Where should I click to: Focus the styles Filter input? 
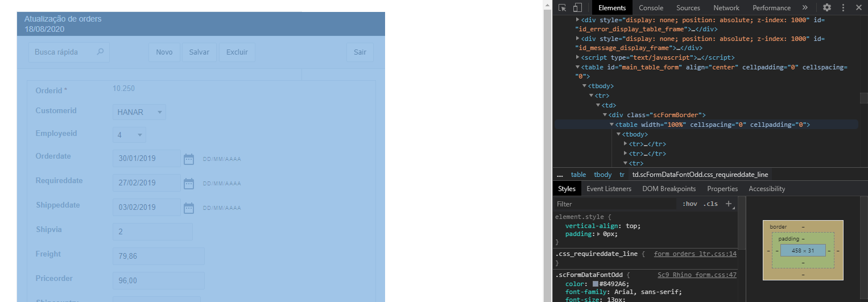point(617,204)
